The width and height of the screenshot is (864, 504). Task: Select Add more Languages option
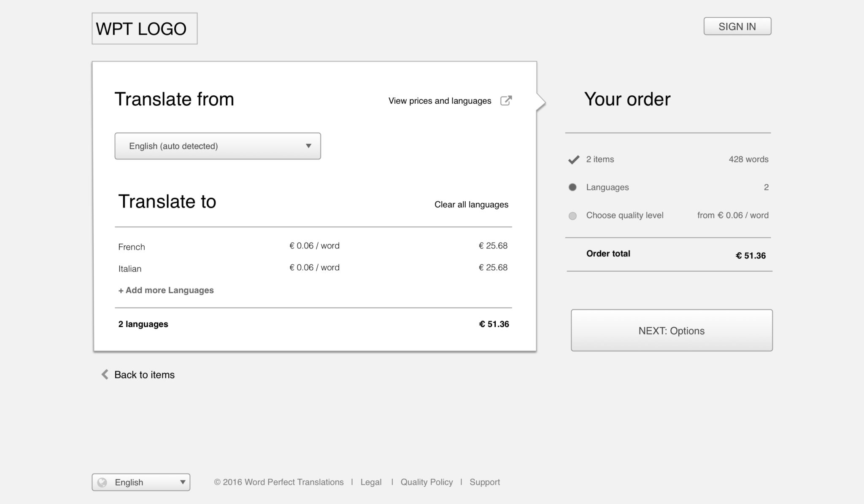(x=166, y=291)
